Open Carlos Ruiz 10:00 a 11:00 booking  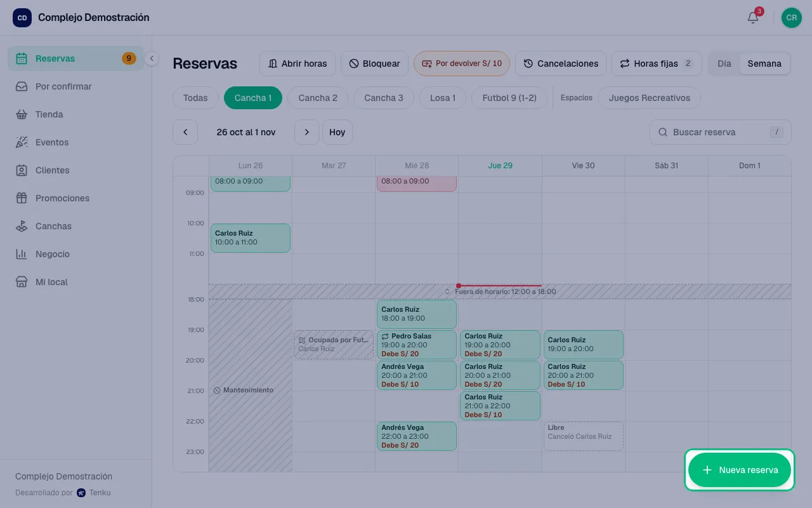click(x=251, y=238)
